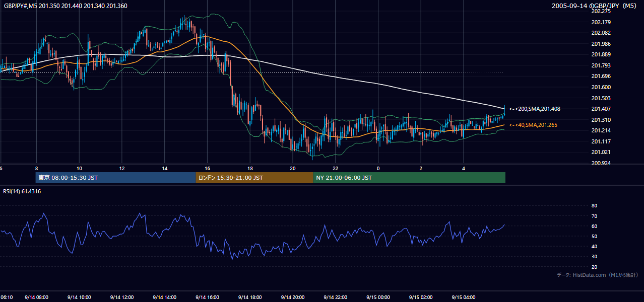Click price scale value 201.214
Viewport: 644px width, 302px height.
[x=601, y=130]
